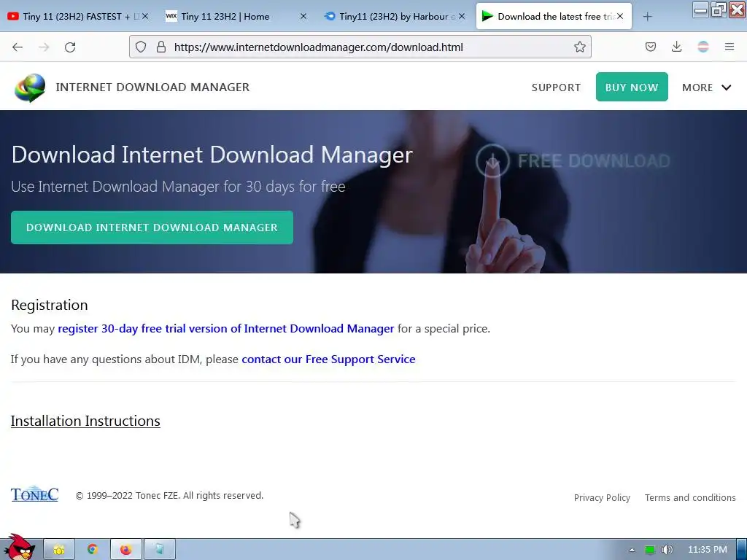Click the Internet Download Manager globe logo

pos(30,87)
